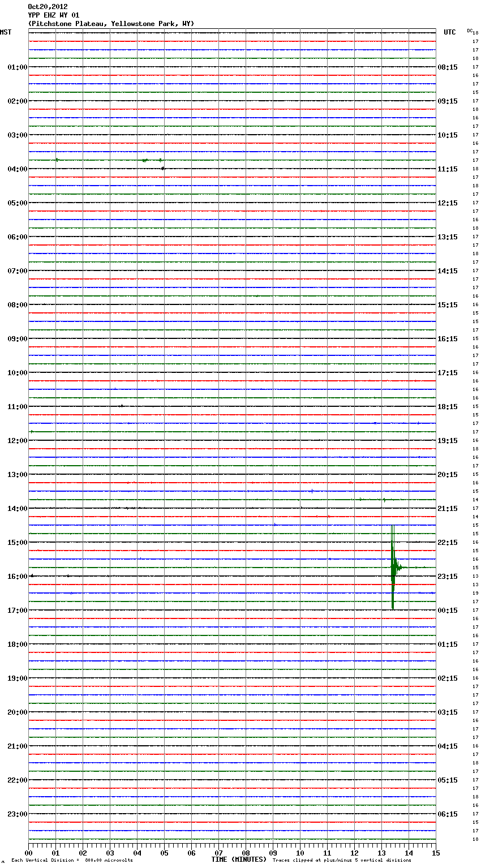481x868 pixels.
Task: Select the 08:00 MST time label
Action: pos(18,305)
